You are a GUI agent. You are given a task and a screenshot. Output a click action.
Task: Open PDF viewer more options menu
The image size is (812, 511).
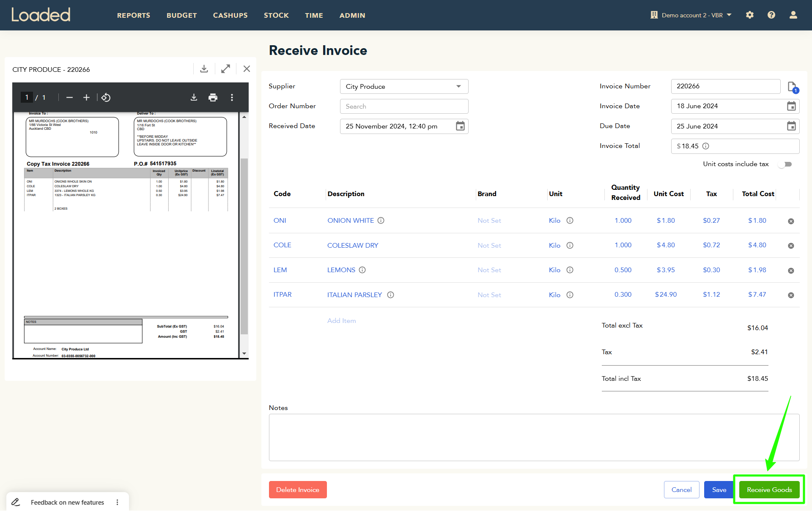[232, 98]
